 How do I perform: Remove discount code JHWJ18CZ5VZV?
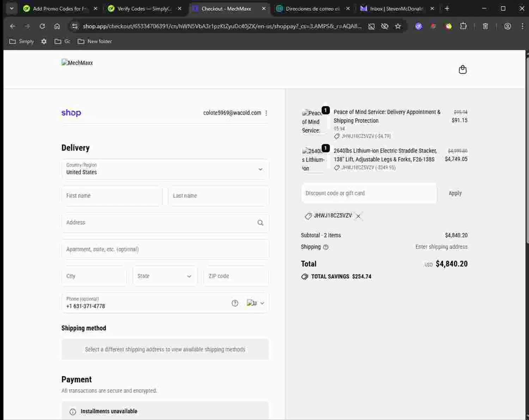(358, 216)
